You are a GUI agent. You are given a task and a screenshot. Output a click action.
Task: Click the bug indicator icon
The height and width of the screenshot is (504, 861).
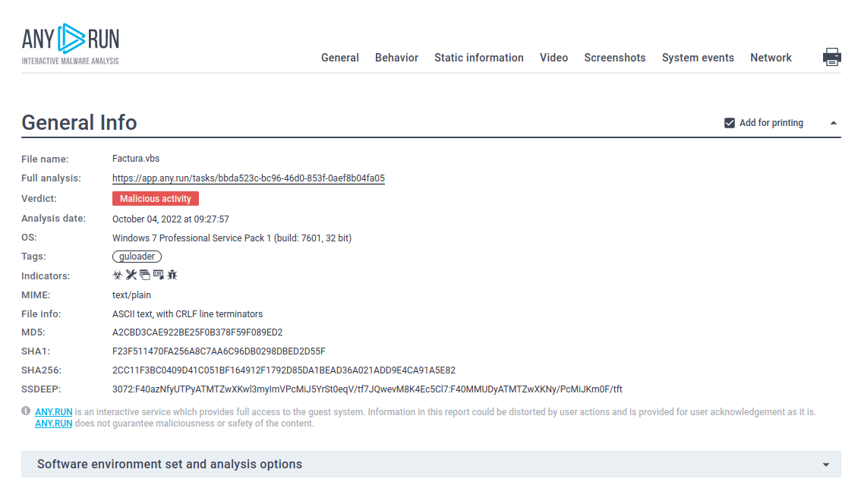tap(172, 276)
